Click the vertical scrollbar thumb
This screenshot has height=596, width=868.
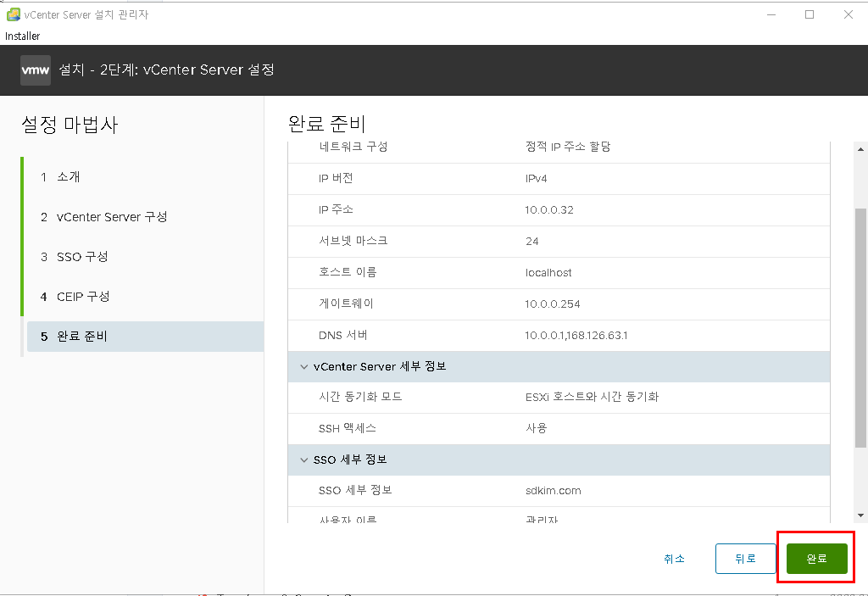click(x=860, y=327)
